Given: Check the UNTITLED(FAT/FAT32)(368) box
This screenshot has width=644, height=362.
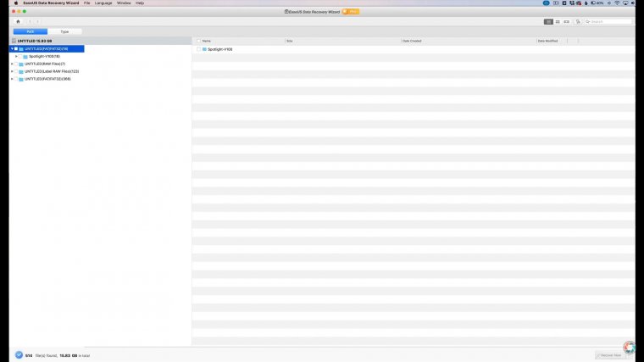Looking at the screenshot, I should [16, 79].
